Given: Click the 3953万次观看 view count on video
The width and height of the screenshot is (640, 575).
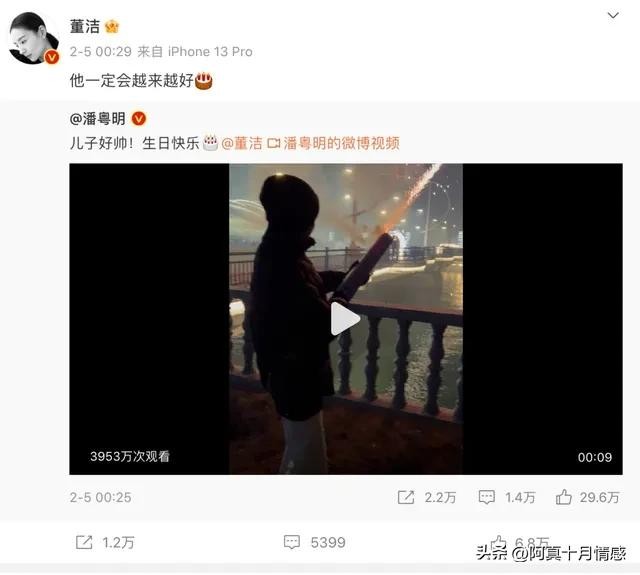Looking at the screenshot, I should pyautogui.click(x=130, y=456).
